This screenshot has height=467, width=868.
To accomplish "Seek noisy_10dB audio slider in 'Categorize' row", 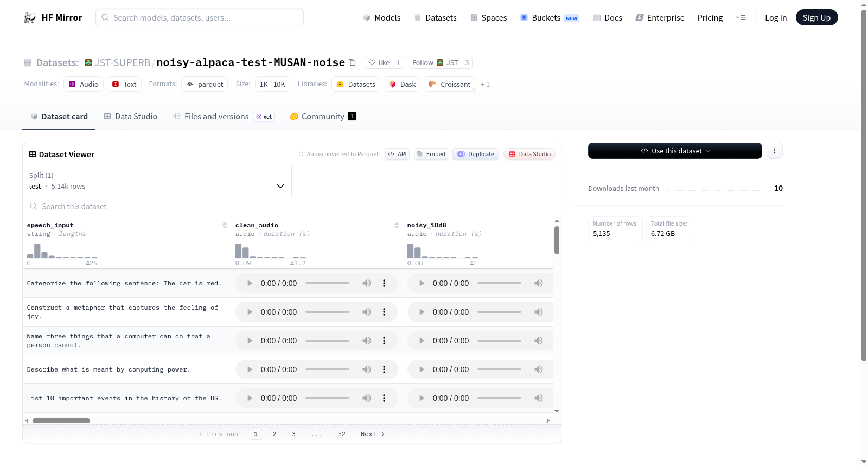I will pyautogui.click(x=499, y=283).
